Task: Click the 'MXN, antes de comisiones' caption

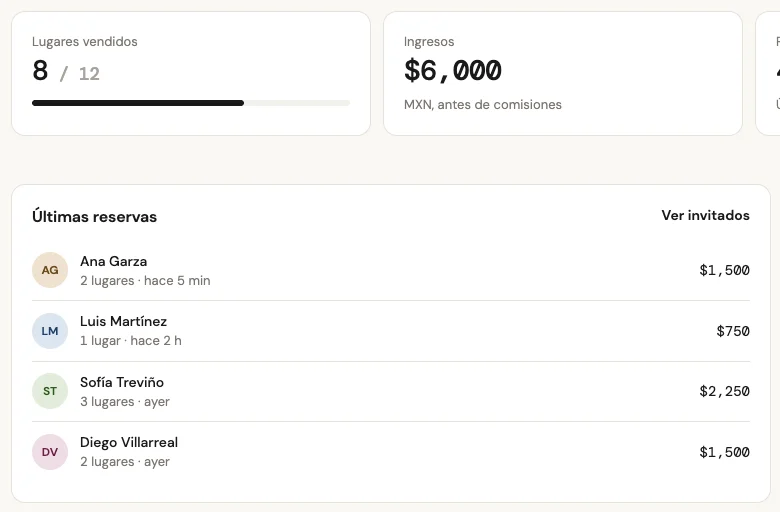Action: click(x=483, y=104)
